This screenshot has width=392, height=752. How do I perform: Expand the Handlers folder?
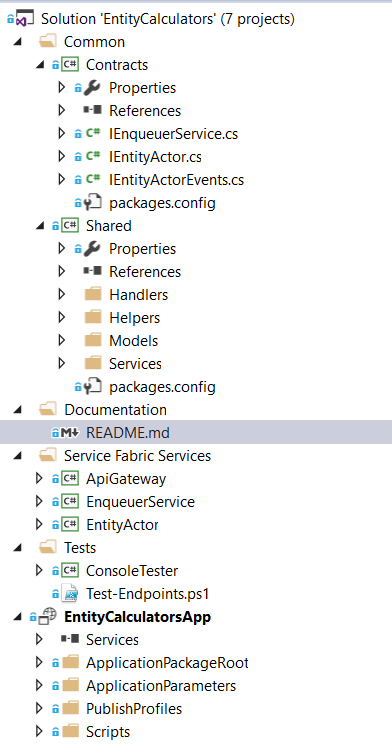point(61,294)
